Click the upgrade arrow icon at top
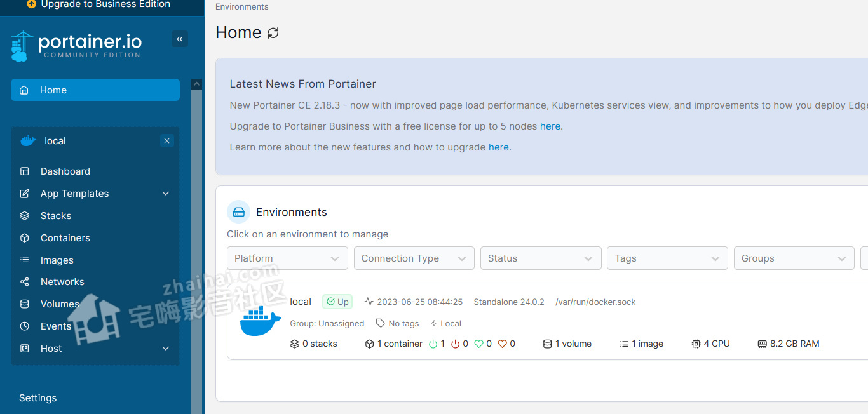Viewport: 868px width, 414px height. pyautogui.click(x=32, y=4)
